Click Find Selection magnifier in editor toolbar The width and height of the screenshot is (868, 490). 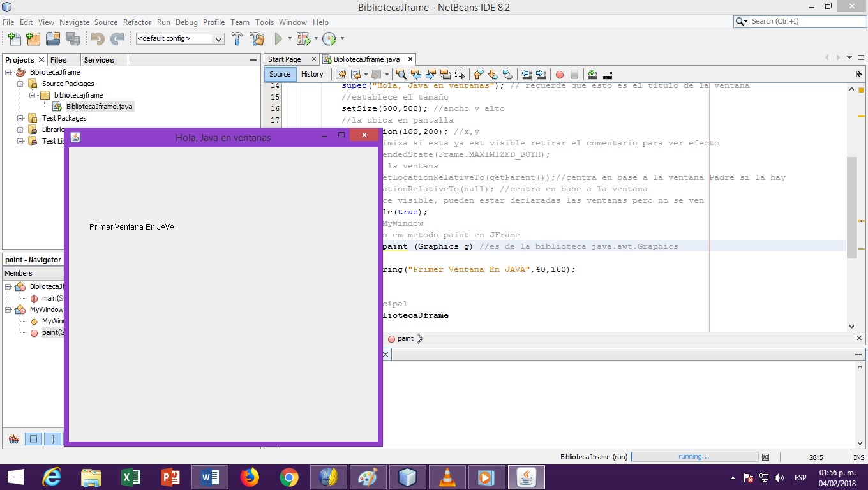(401, 74)
